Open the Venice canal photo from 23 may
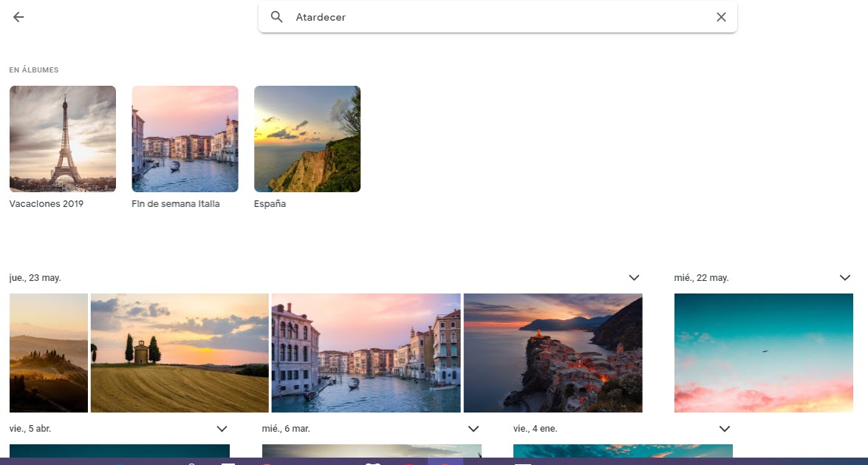 coord(366,353)
